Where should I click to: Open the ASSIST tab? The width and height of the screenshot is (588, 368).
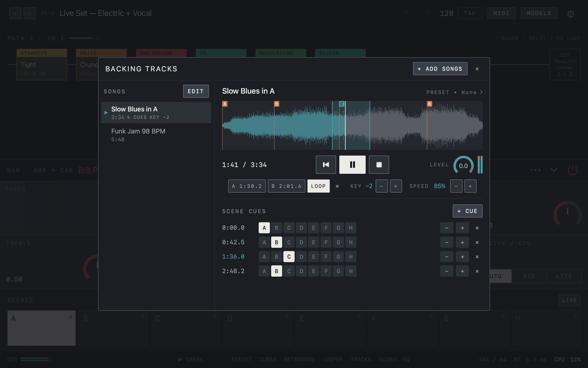click(241, 359)
